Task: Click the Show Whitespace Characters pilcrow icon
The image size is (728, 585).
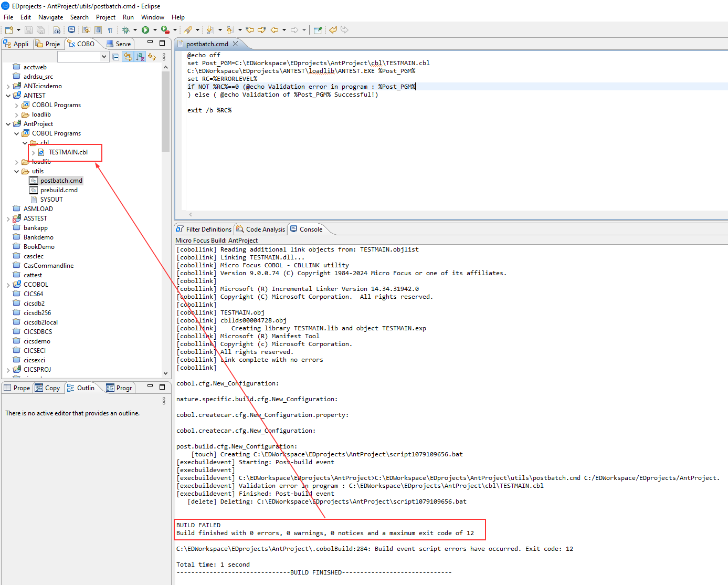Action: click(110, 30)
